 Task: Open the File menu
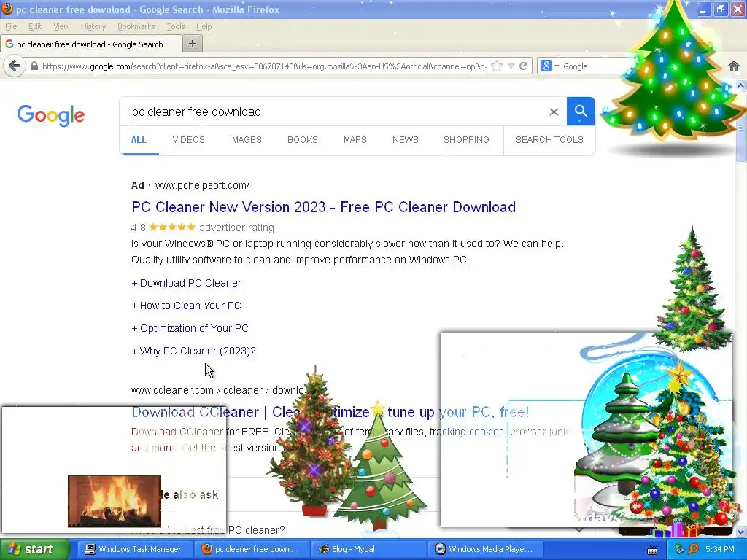11,26
